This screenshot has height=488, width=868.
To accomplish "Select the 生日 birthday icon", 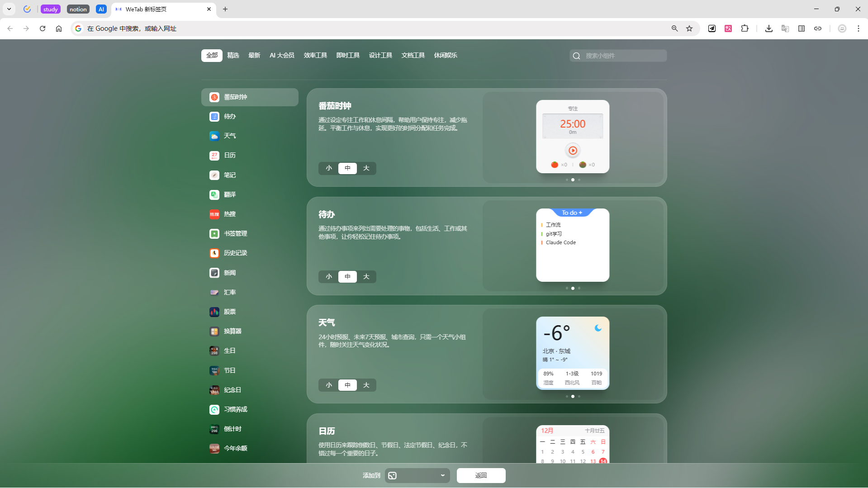I will [x=214, y=351].
